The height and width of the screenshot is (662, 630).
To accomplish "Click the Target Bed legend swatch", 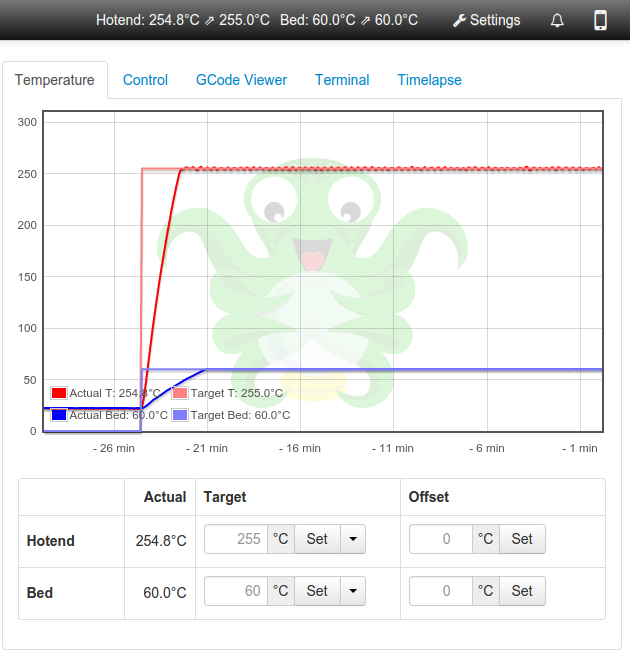I will pyautogui.click(x=180, y=415).
